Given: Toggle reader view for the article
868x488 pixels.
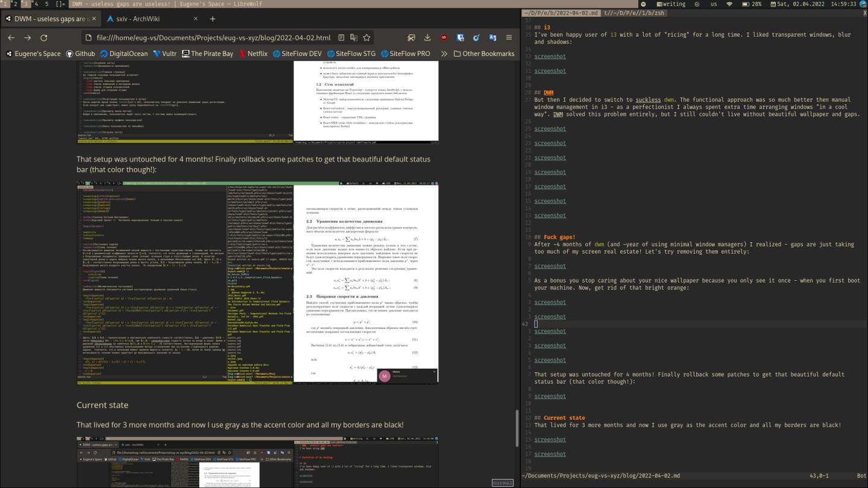Looking at the screenshot, I should coord(342,37).
